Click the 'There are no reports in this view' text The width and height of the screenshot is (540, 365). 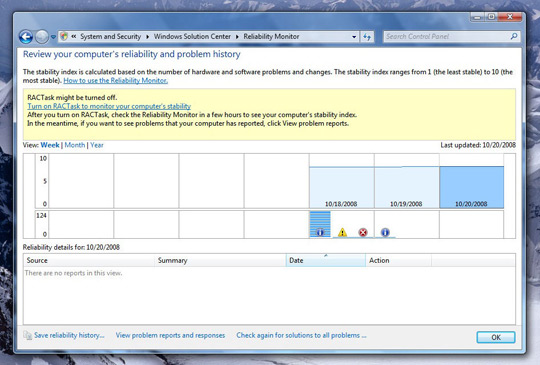(73, 273)
